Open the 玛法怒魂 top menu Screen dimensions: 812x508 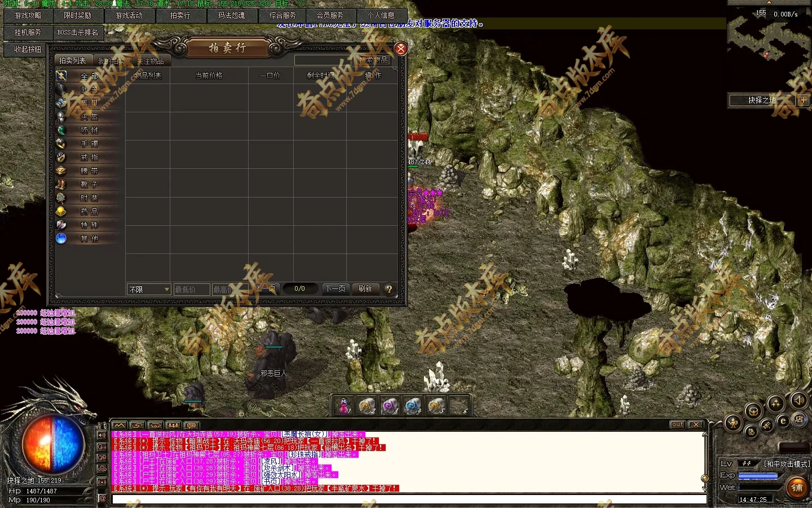[x=231, y=16]
